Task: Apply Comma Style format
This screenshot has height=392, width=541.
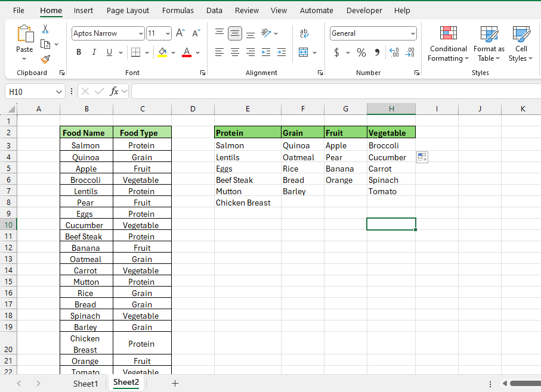Action: pyautogui.click(x=377, y=52)
